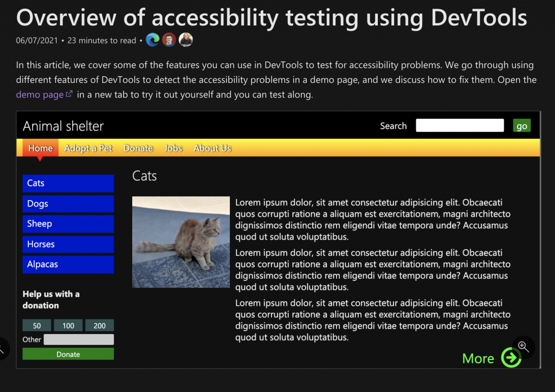The width and height of the screenshot is (555, 392).
Task: Click the zoom magnifier icon on screenshot
Action: [x=524, y=347]
